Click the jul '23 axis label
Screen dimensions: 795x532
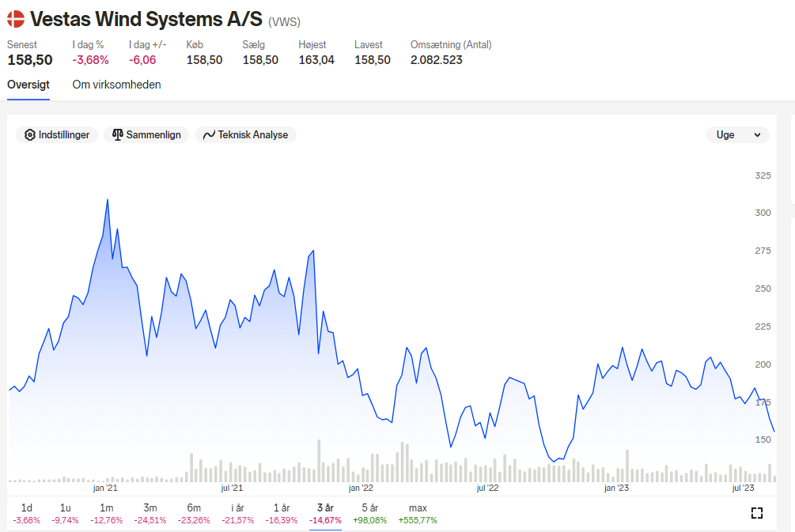pos(744,488)
